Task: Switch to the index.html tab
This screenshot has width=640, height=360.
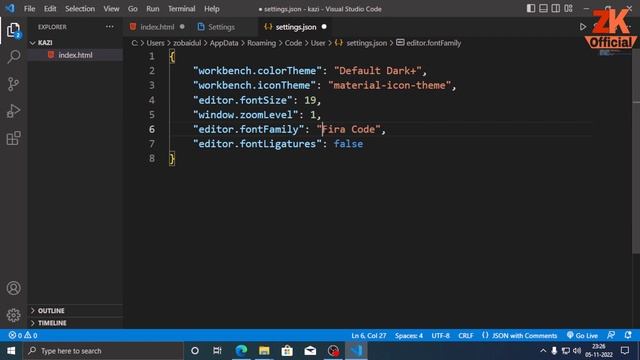Action: coord(157,27)
